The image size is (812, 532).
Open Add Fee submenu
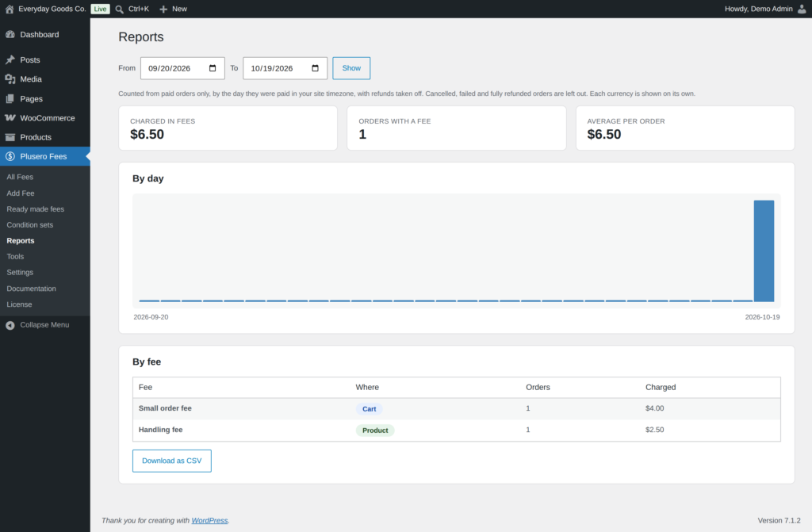(20, 193)
